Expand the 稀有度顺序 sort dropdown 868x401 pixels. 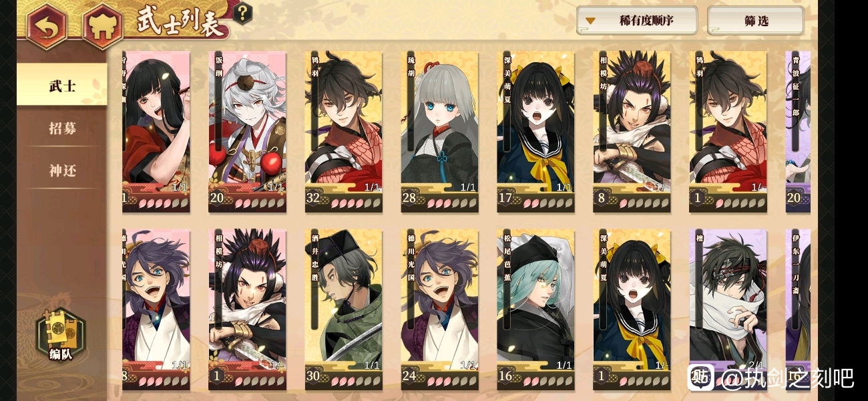click(637, 21)
